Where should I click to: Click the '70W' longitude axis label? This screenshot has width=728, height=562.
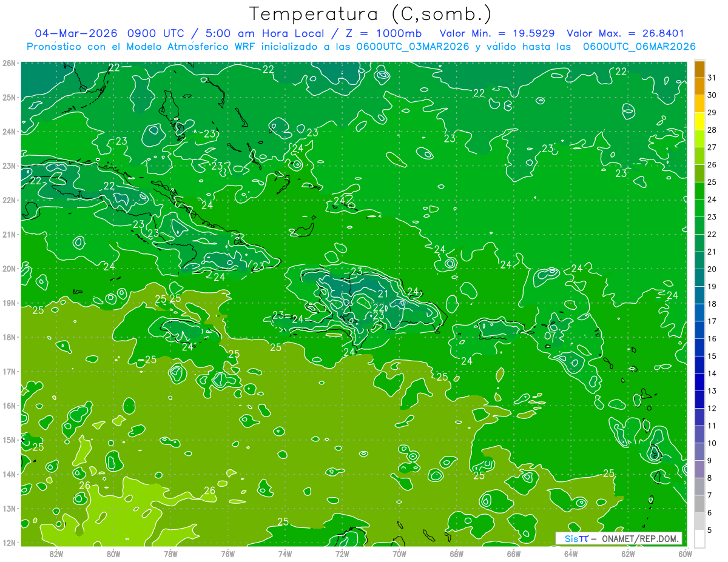coord(399,554)
